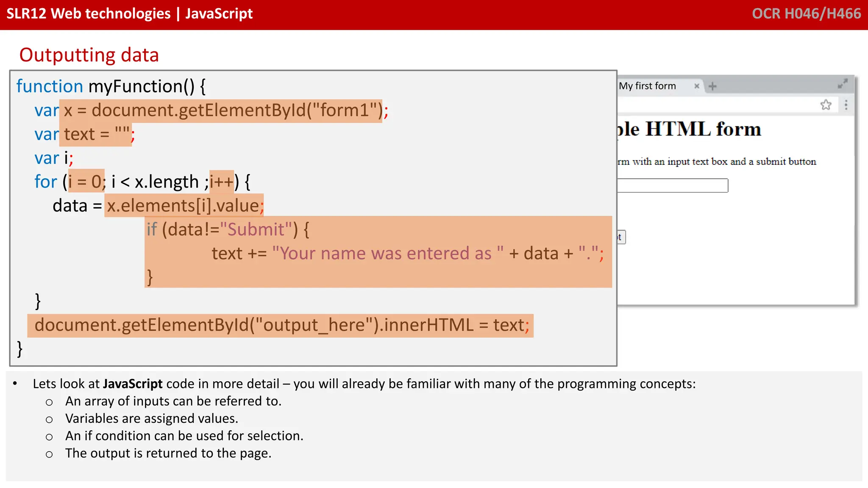Click the 'output_here' innerHTML code line
Image resolution: width=868 pixels, height=488 pixels.
(281, 325)
